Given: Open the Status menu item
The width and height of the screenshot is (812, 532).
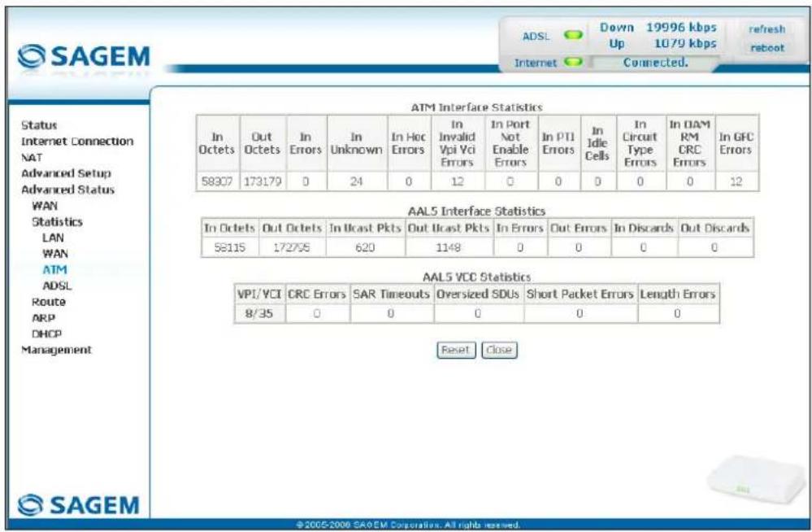Looking at the screenshot, I should click(x=39, y=125).
